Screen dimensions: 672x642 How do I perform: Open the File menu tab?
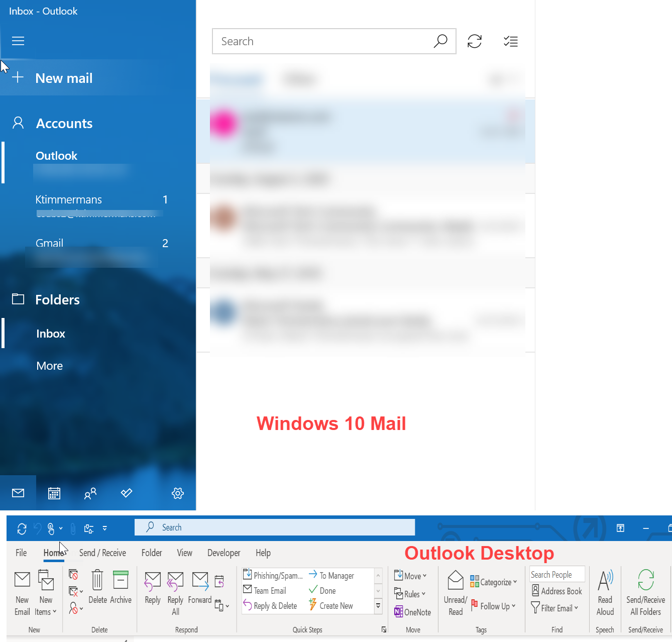21,553
